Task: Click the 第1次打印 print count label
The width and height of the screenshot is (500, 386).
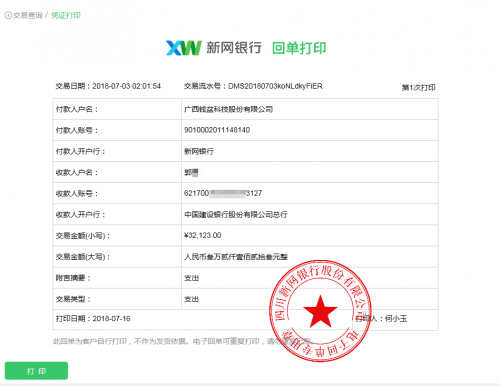Action: (x=419, y=87)
